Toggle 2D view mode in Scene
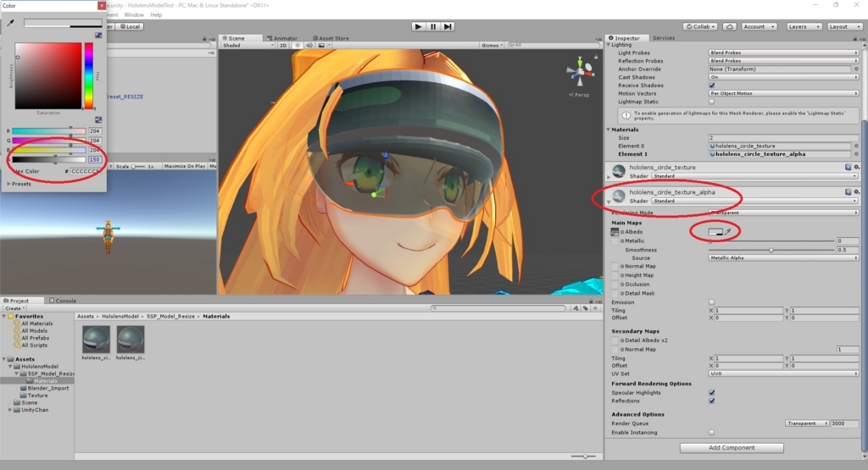This screenshot has width=868, height=470. click(x=283, y=46)
